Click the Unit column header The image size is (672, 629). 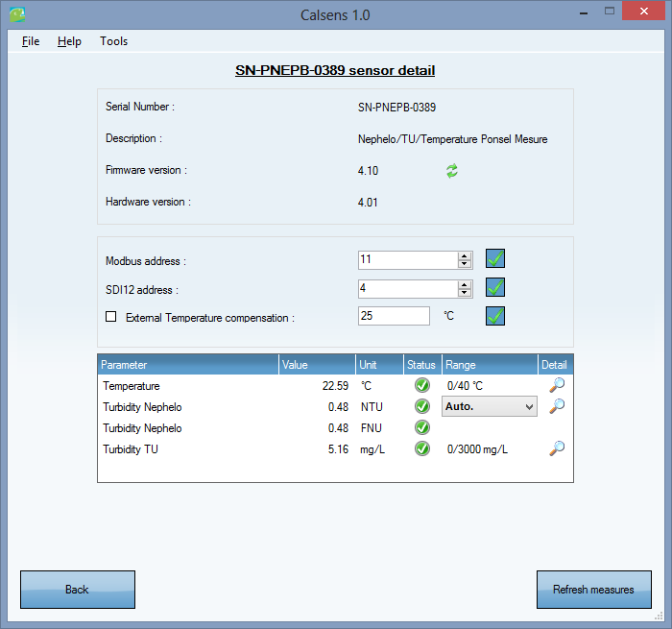(380, 365)
